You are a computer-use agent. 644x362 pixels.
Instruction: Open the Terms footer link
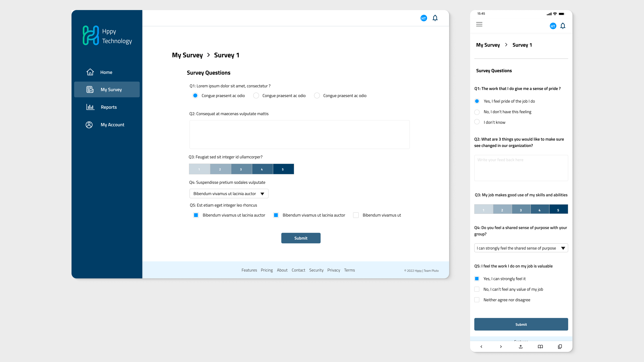tap(349, 270)
